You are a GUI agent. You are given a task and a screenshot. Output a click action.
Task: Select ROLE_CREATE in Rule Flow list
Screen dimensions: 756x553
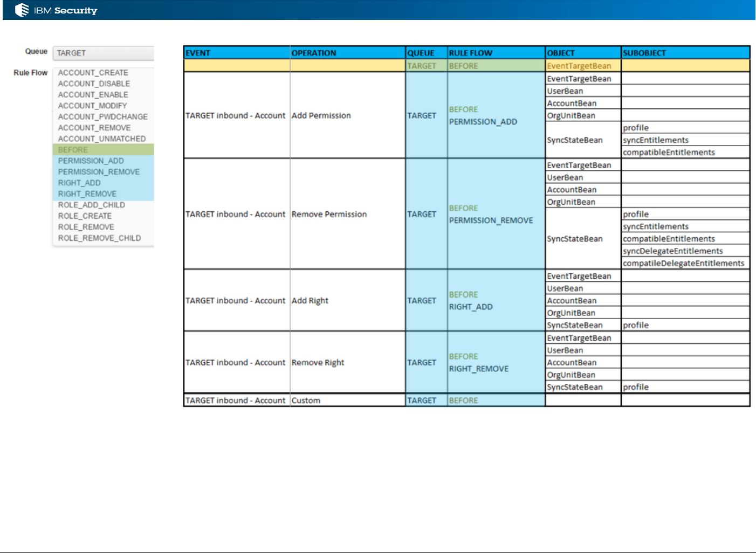[x=103, y=216]
